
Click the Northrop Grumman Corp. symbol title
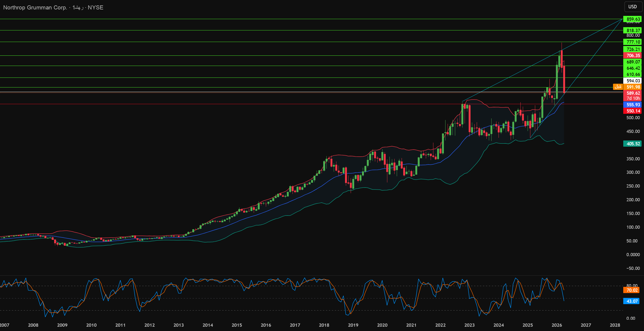click(x=35, y=8)
